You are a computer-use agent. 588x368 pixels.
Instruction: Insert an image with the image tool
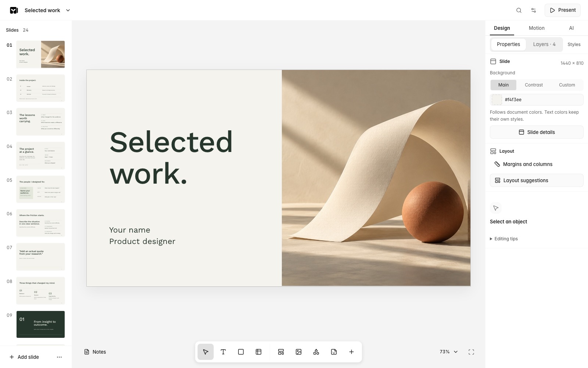(298, 352)
